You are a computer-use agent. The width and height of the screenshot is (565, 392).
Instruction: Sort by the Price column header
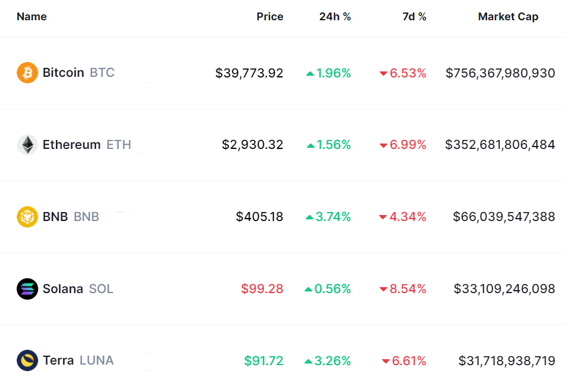(x=270, y=17)
